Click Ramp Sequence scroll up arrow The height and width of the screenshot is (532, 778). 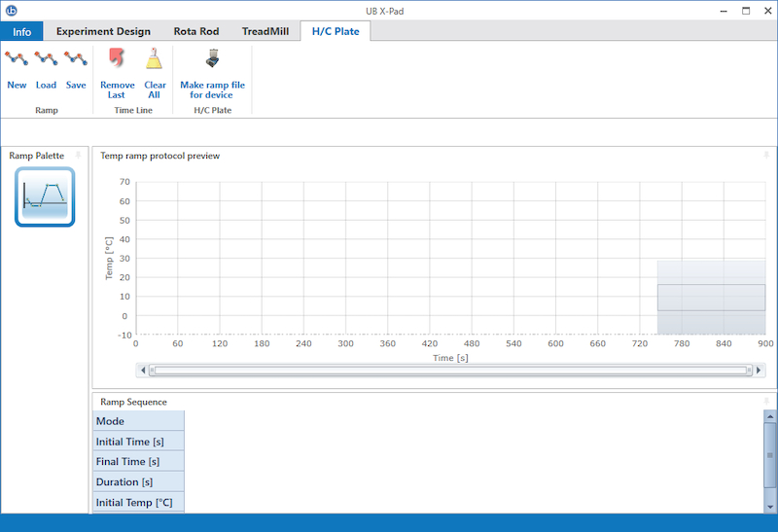pyautogui.click(x=769, y=416)
